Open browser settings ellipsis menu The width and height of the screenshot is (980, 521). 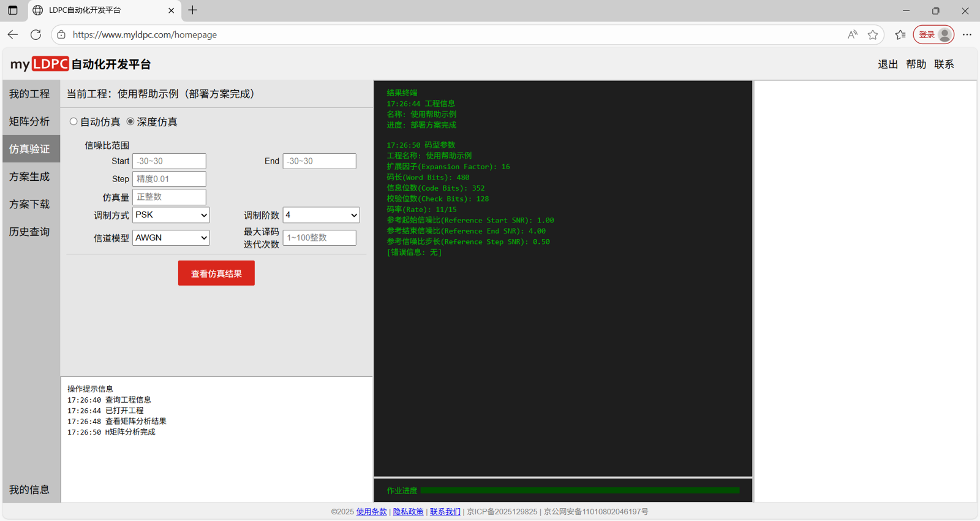click(x=967, y=35)
